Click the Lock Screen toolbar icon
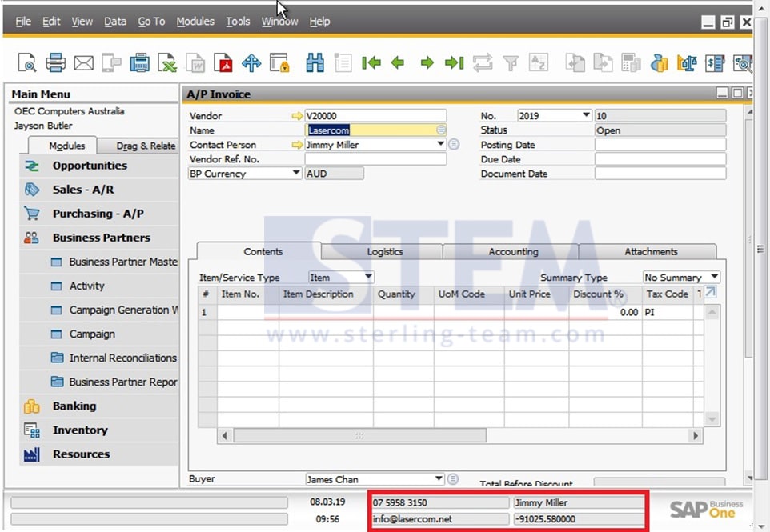770x532 pixels. [x=279, y=63]
